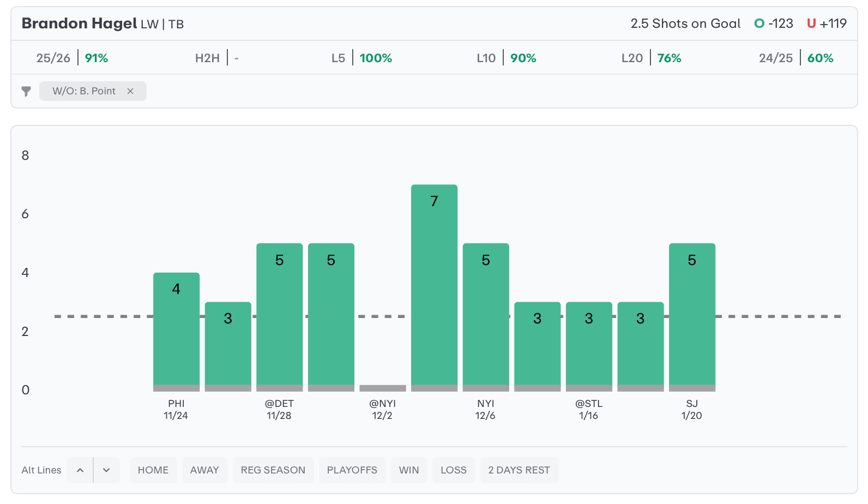
Task: Click the filter funnel icon
Action: [x=26, y=91]
